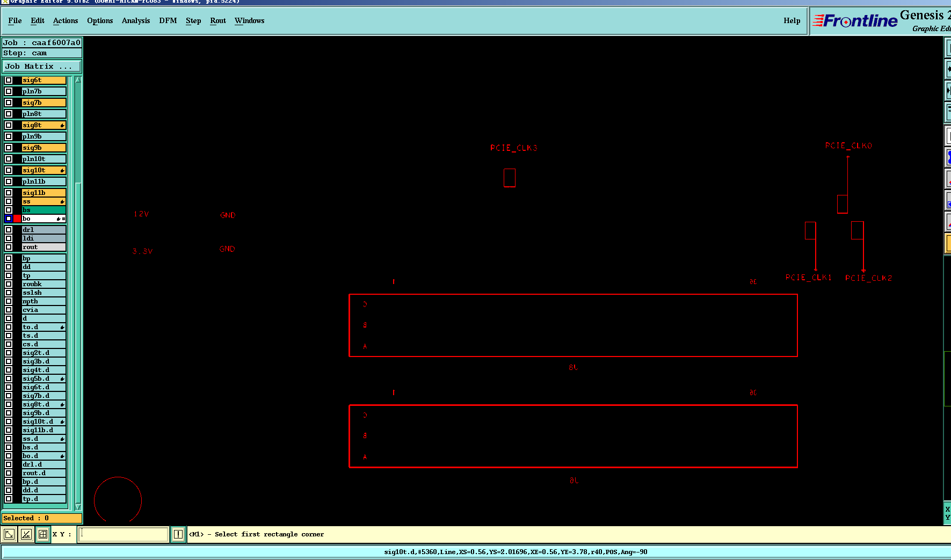Screen dimensions: 951x560
Task: Toggle display checkbox for layer cvia
Action: tap(9, 310)
